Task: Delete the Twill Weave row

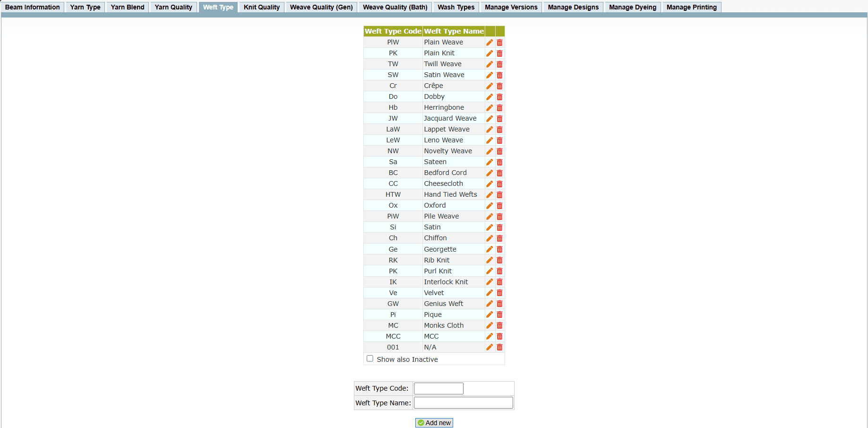Action: (499, 64)
